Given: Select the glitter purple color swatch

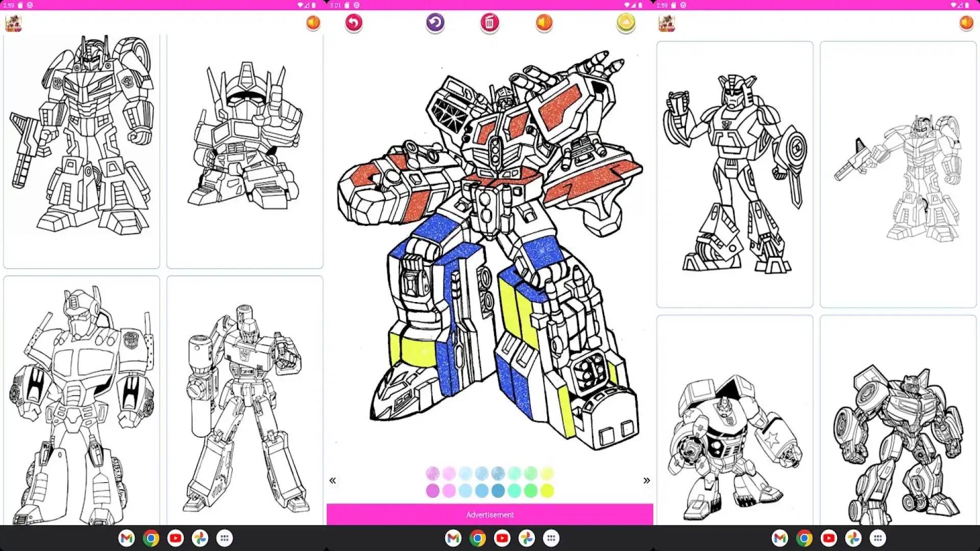Looking at the screenshot, I should [433, 473].
